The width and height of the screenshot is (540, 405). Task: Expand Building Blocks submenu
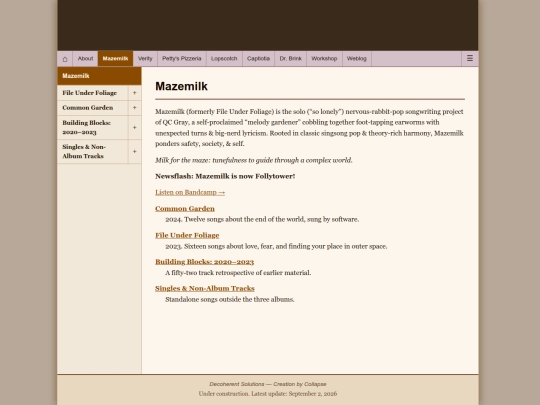pyautogui.click(x=135, y=127)
